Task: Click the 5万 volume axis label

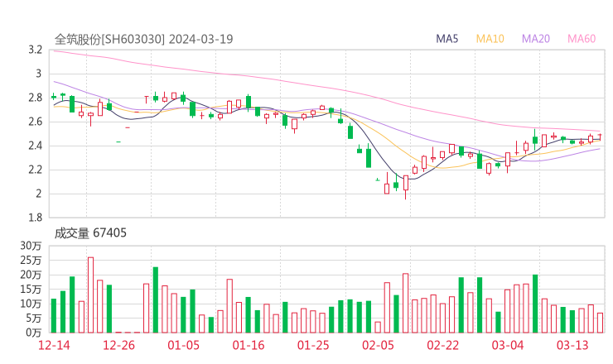Action: [34, 318]
